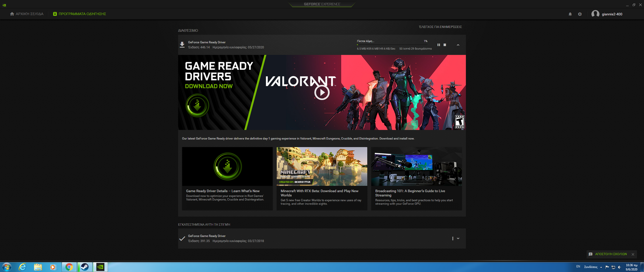Click the download time remaining text
The image size is (644, 272).
(x=415, y=49)
